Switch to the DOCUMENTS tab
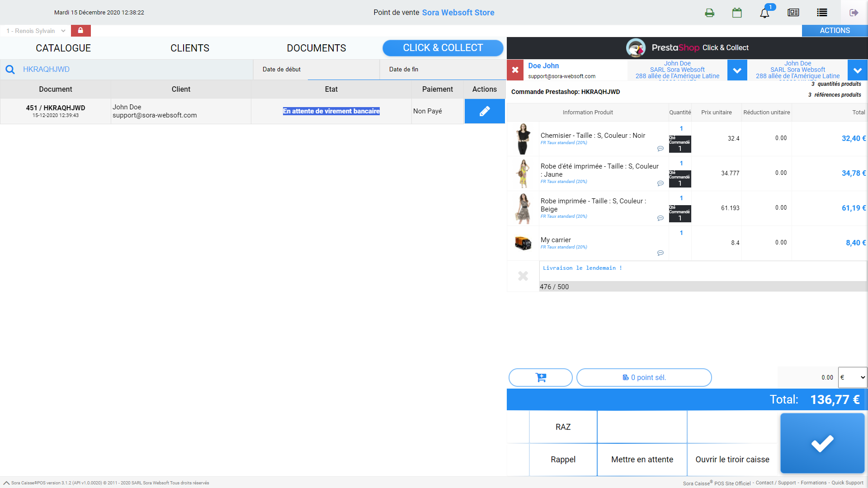 pos(316,48)
